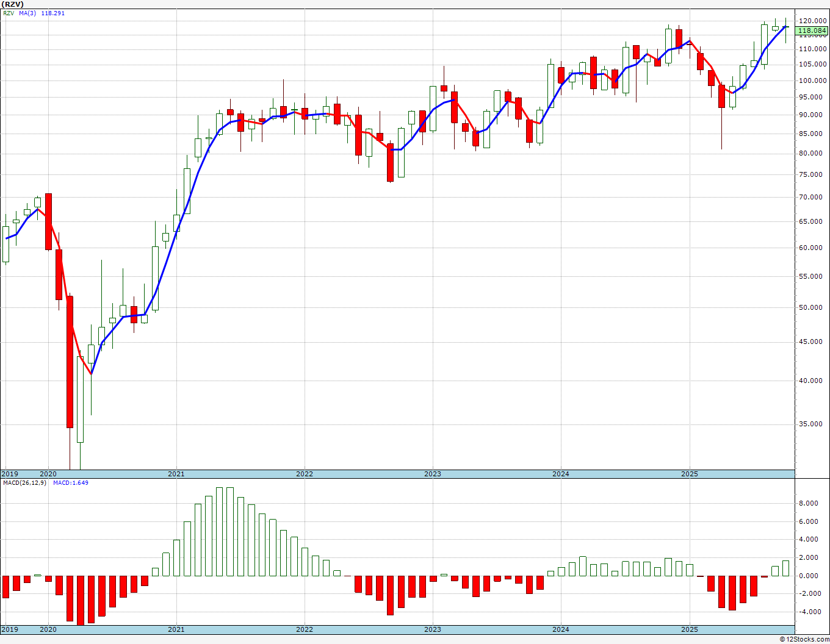Click the deepest red MACD bar in 2020
This screenshot has height=644, width=830.
[x=81, y=600]
